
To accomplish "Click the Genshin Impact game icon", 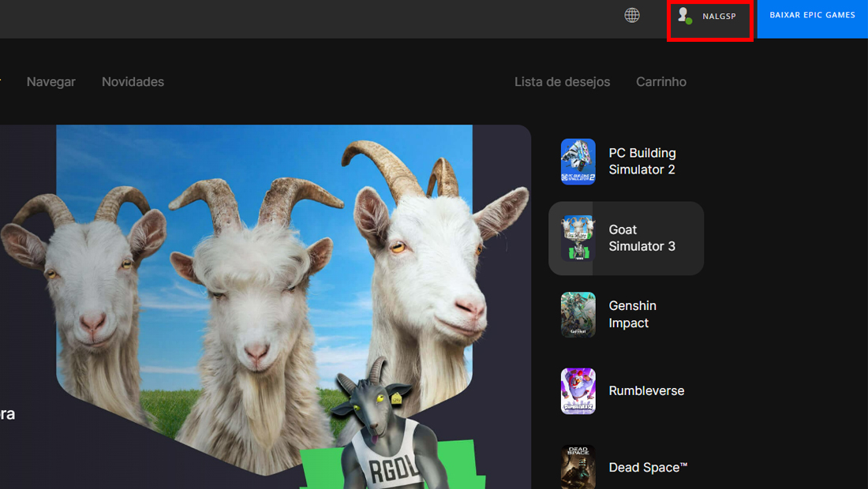I will (x=578, y=314).
